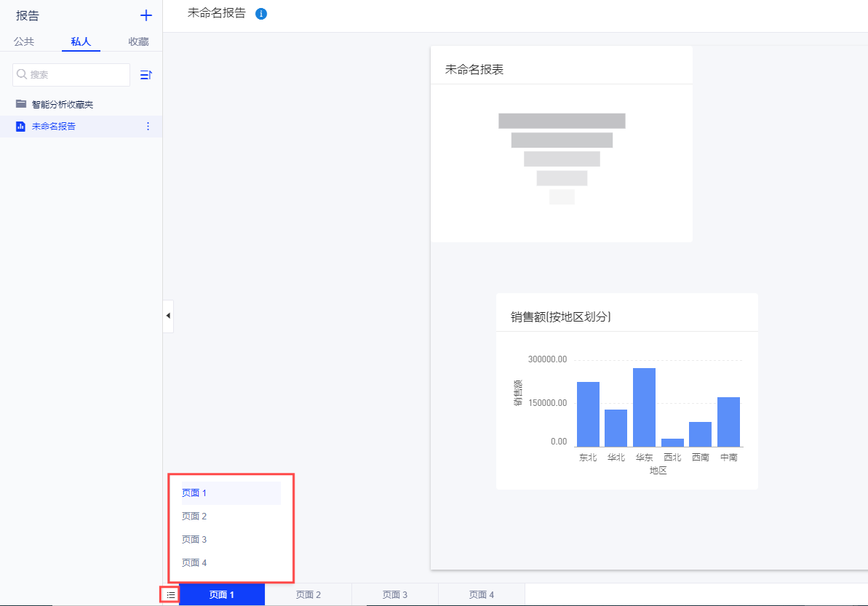Screen dimensions: 868x606
Task: Select 页面 3 in the popup page list
Action: point(194,540)
